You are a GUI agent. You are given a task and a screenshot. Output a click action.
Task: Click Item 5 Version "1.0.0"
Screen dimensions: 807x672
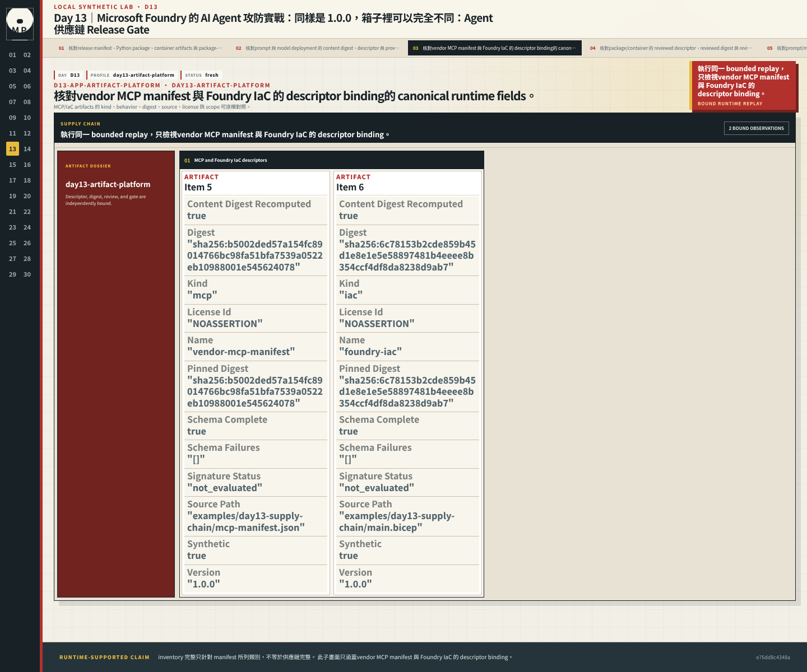[203, 584]
